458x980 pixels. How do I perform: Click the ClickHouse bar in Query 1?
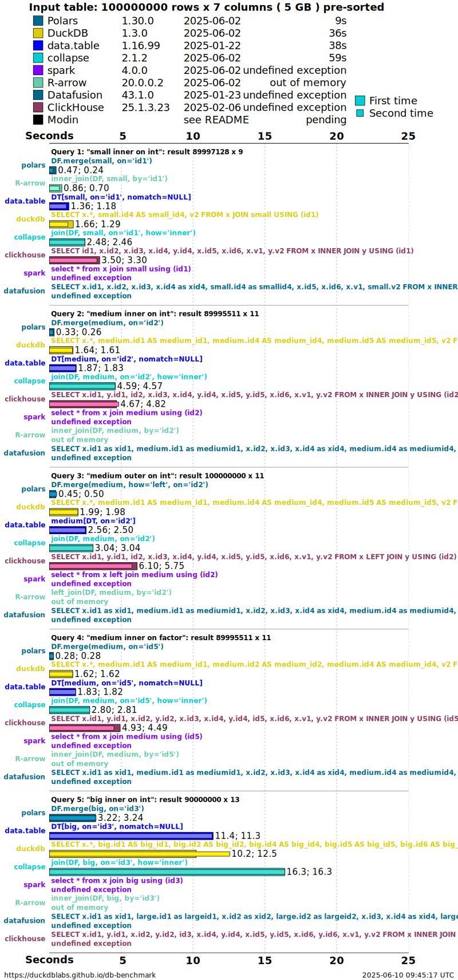tap(74, 260)
